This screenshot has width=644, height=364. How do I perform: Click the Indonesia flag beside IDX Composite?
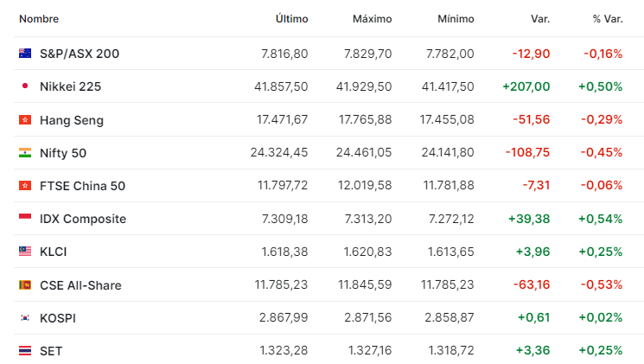[x=25, y=216]
